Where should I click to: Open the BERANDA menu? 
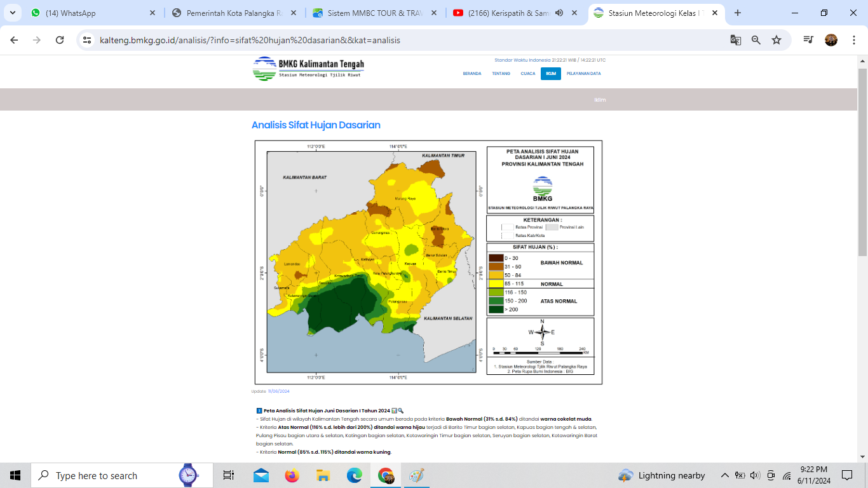pos(472,74)
